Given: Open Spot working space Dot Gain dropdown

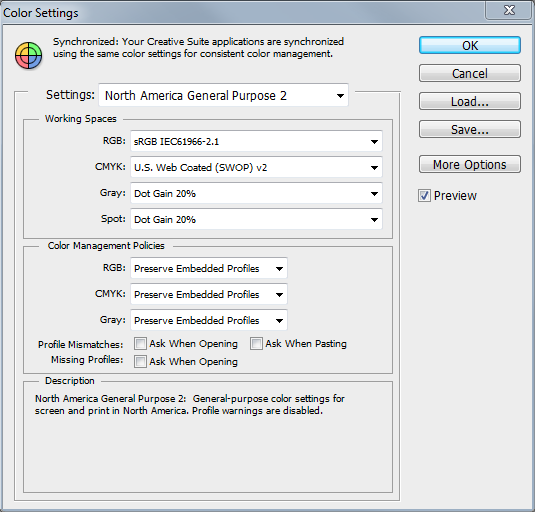Looking at the screenshot, I should coord(256,219).
